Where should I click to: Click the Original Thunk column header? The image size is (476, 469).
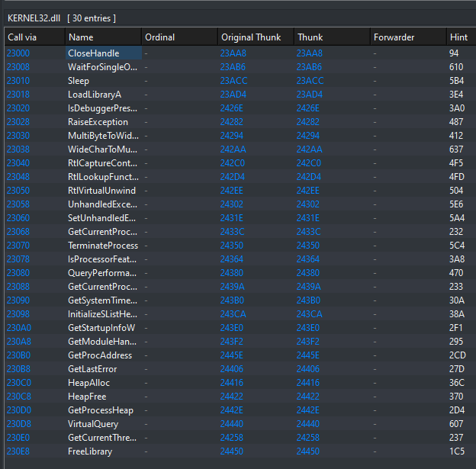point(256,37)
